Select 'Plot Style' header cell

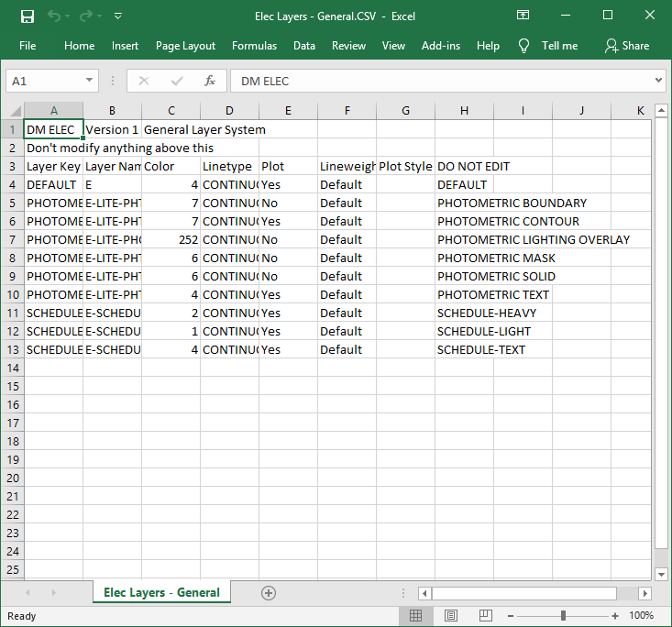pyautogui.click(x=405, y=166)
